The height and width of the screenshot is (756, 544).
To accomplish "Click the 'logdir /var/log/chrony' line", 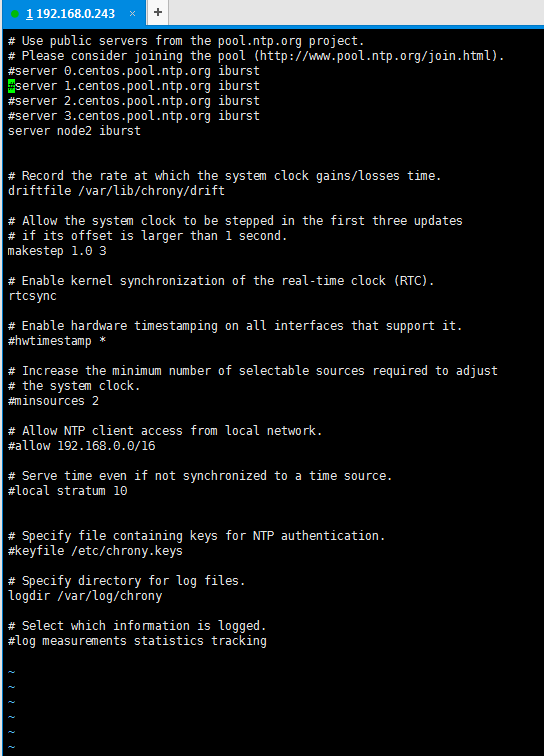I will (x=85, y=596).
